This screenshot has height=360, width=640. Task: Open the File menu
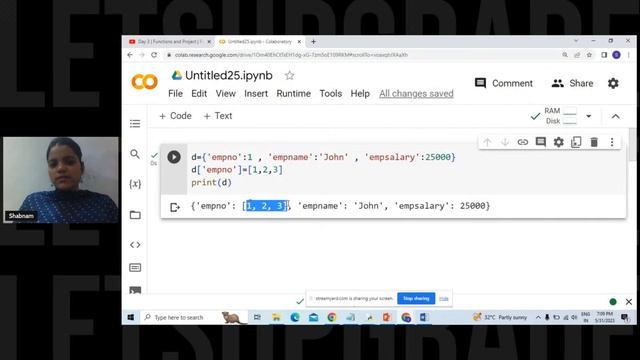tap(176, 93)
